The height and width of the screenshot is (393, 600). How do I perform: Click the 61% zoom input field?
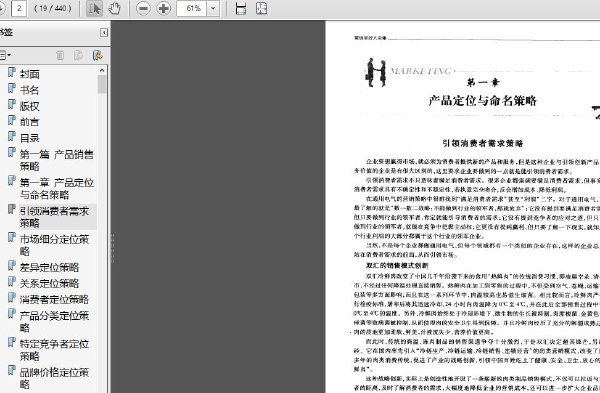pos(192,8)
